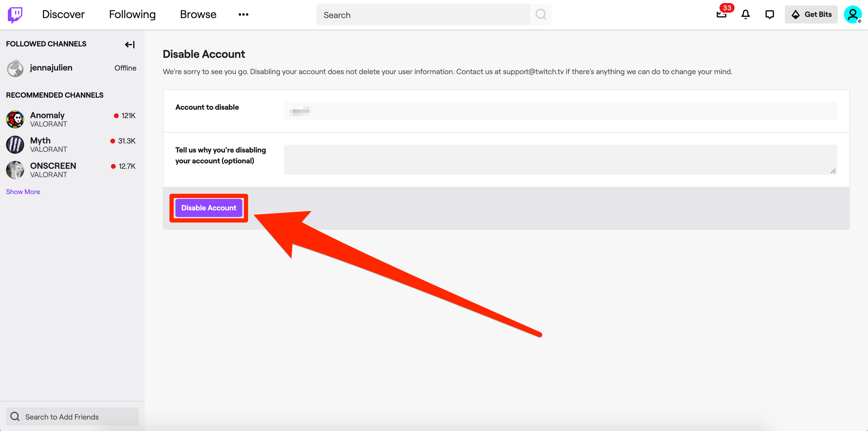The height and width of the screenshot is (431, 868).
Task: Open Myth recommended channel
Action: click(x=72, y=145)
